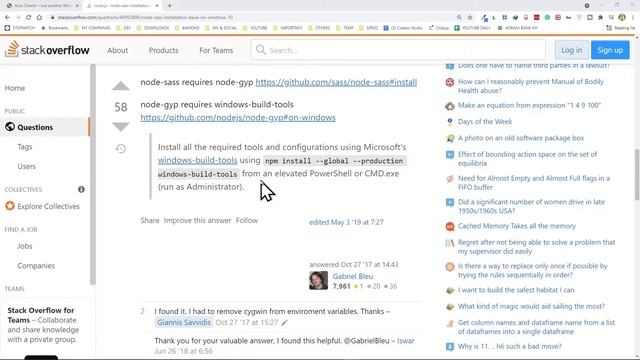Click the page vertical scrollbar thumb

[637, 175]
